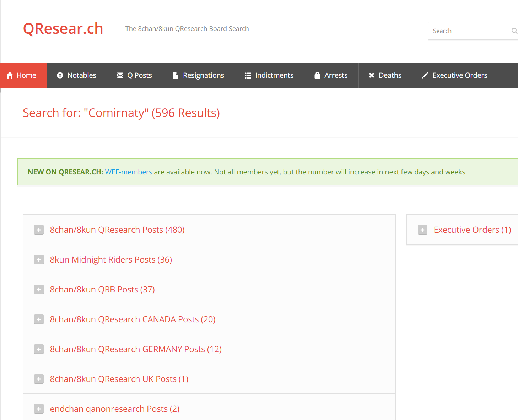Expand 8kun Midnight Riders Posts plus icon

pyautogui.click(x=39, y=260)
